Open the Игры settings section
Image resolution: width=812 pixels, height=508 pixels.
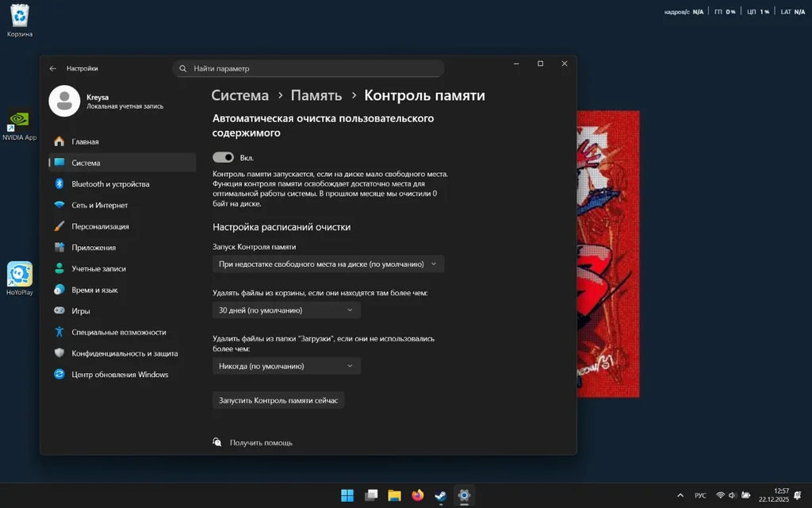point(81,311)
